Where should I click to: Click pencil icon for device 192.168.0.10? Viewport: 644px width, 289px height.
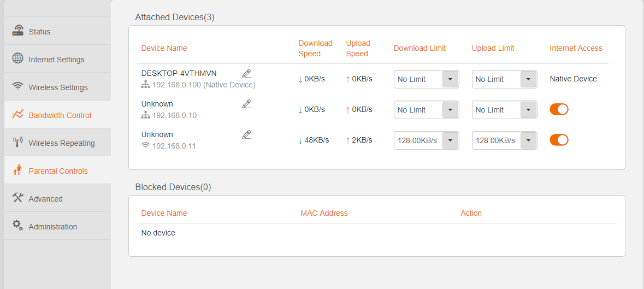246,104
